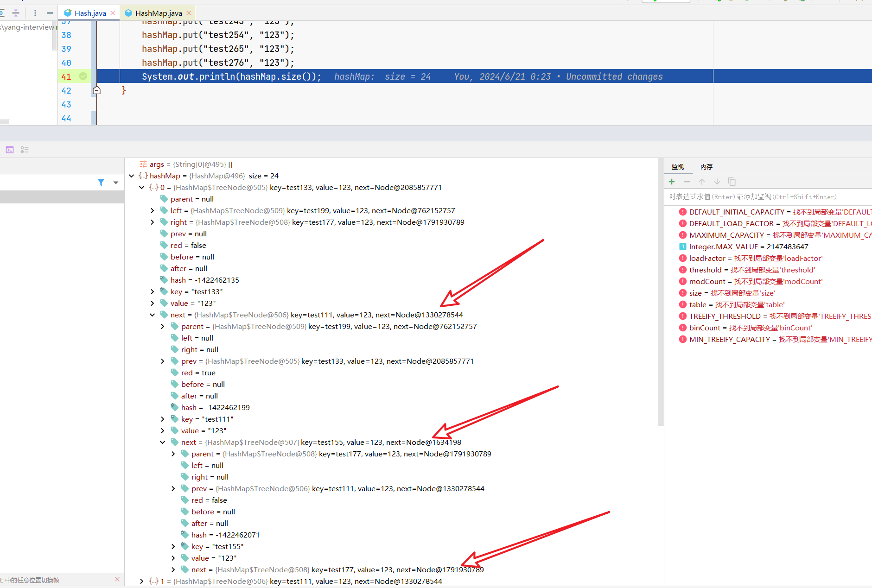Expand the key = "test111" field

(163, 419)
